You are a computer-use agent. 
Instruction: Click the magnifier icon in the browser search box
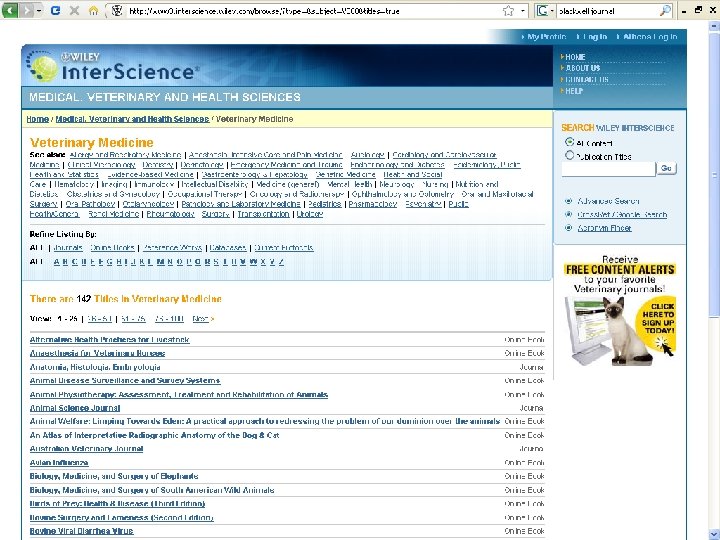click(x=665, y=11)
